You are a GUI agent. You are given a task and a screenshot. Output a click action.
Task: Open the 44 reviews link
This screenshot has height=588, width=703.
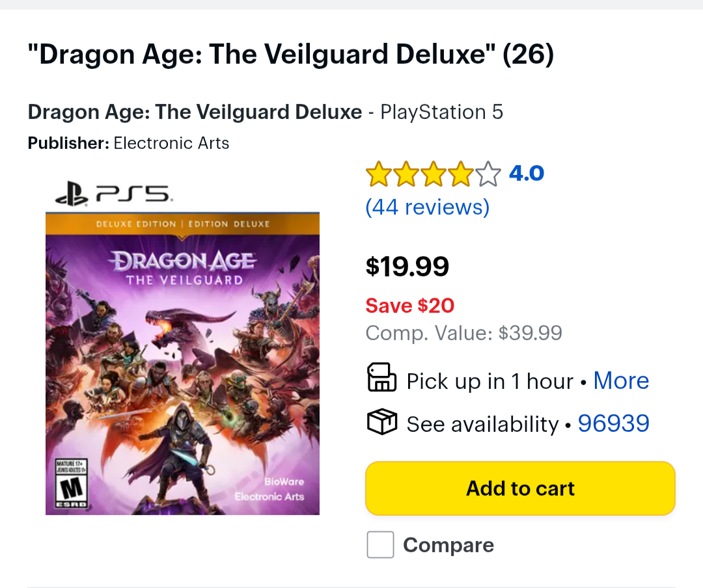tap(427, 207)
